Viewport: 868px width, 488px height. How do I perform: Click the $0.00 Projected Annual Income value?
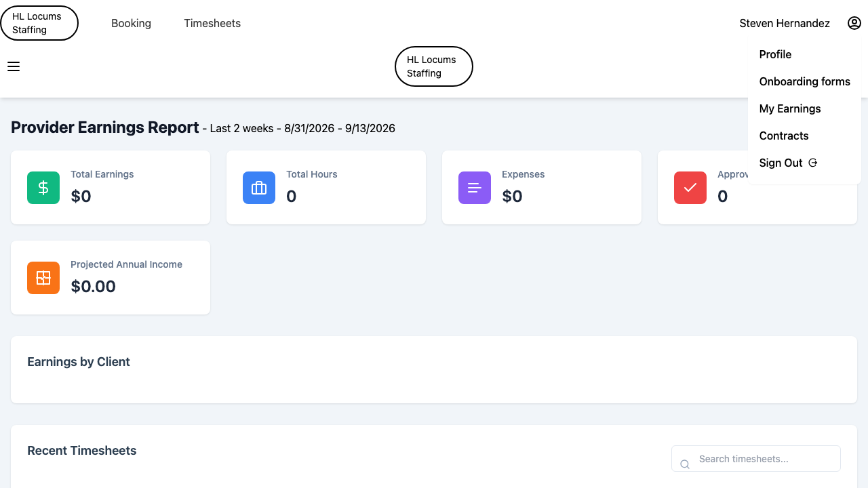pos(94,286)
